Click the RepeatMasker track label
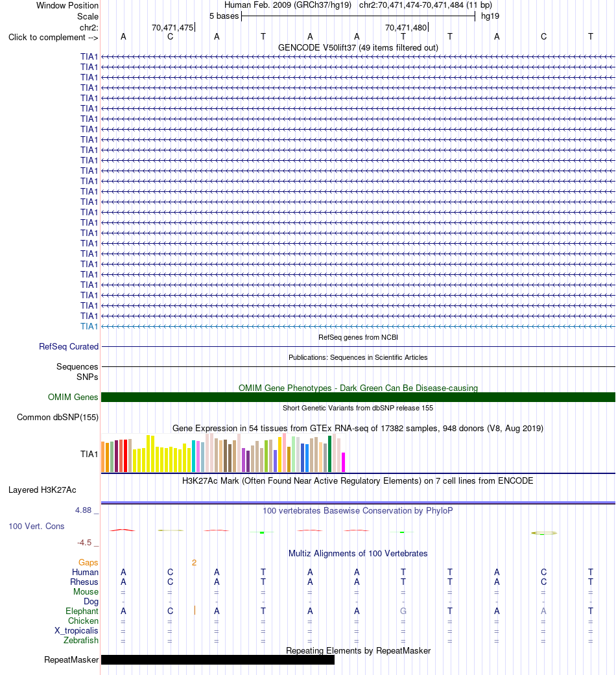This screenshot has height=675, width=616. tap(71, 660)
